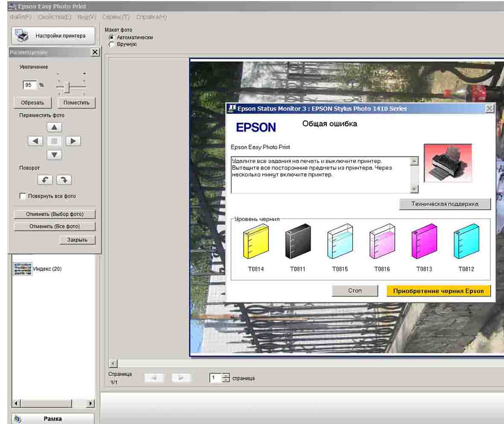Close Epson Status Monitor dialog
504x424 pixels.
489,109
